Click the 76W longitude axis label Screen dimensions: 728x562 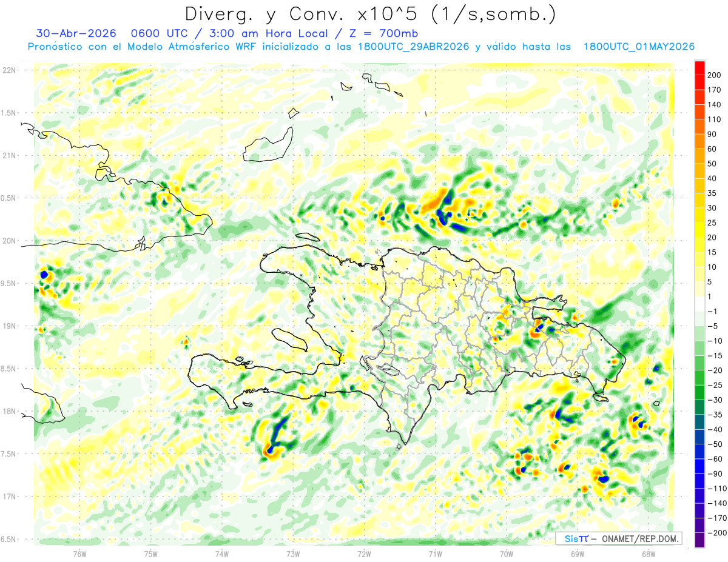pos(80,554)
